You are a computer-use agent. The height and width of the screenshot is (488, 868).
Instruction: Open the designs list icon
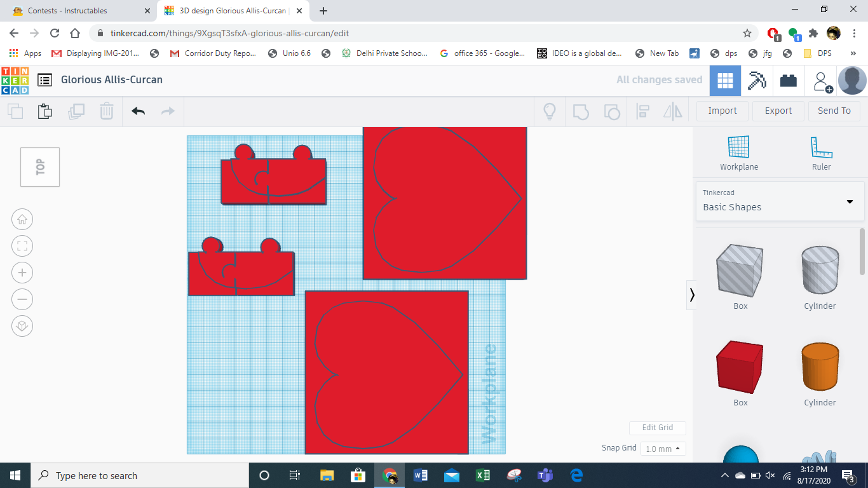44,80
